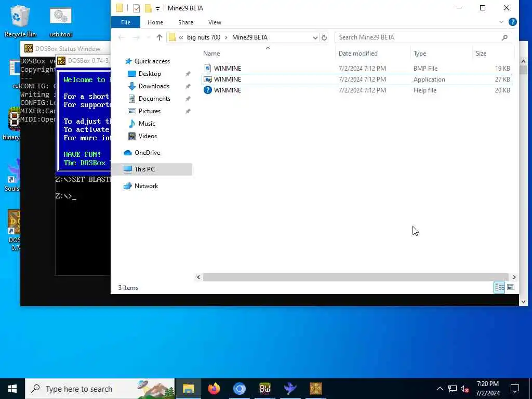This screenshot has height=399, width=532.
Task: Open Downloads in navigation pane
Action: [x=154, y=86]
